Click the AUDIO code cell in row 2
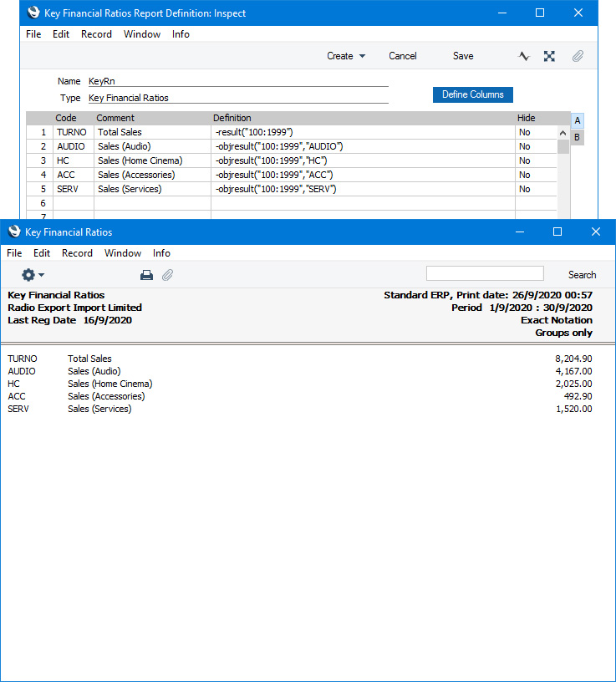The image size is (616, 682). [x=73, y=146]
